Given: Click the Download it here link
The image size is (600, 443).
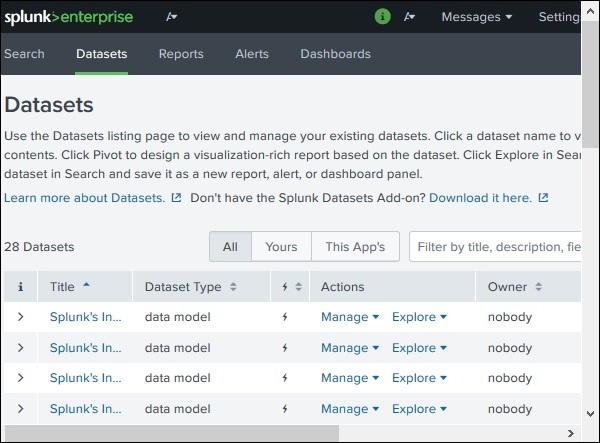Looking at the screenshot, I should pyautogui.click(x=481, y=198).
